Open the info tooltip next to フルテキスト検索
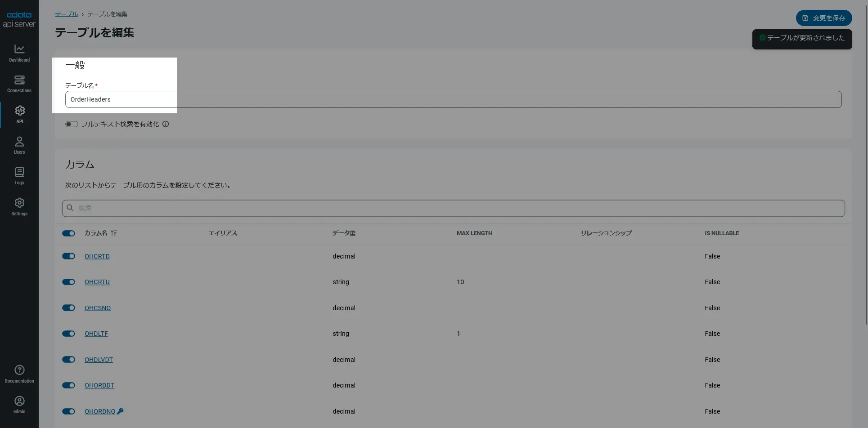 click(165, 124)
